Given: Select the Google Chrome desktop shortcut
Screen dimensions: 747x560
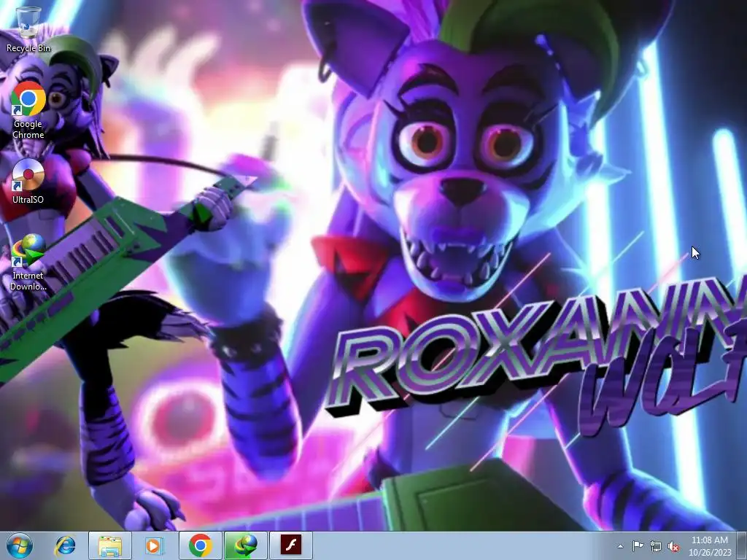Looking at the screenshot, I should pos(28,110).
